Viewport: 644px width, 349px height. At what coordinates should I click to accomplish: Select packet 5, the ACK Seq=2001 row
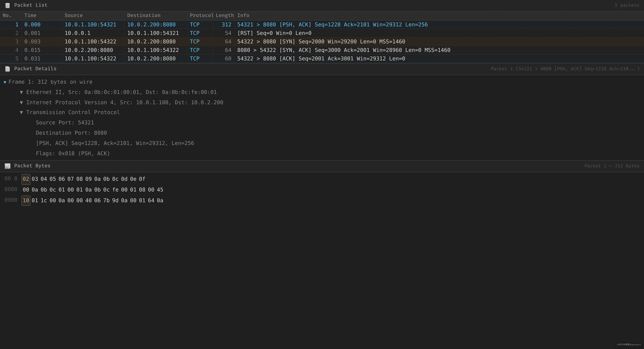point(322,59)
